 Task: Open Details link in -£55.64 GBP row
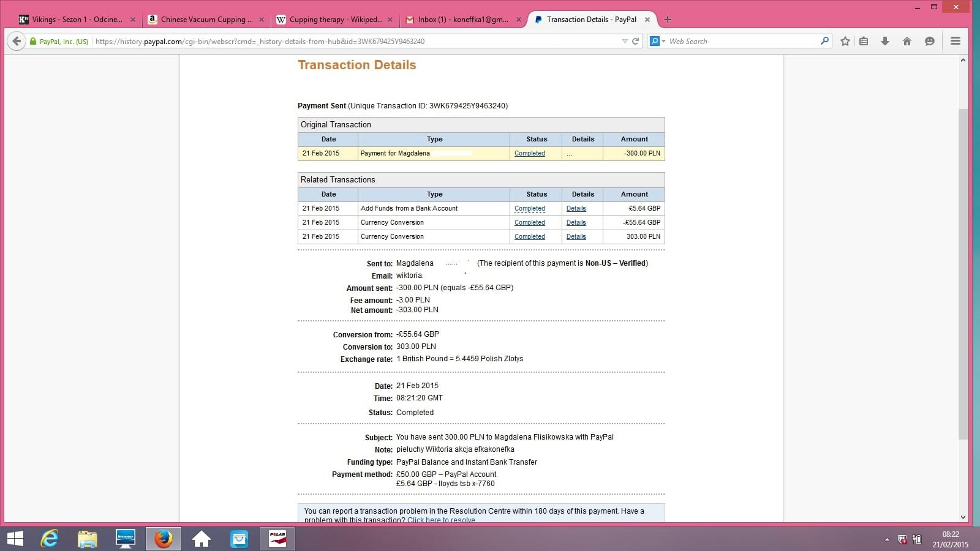576,223
